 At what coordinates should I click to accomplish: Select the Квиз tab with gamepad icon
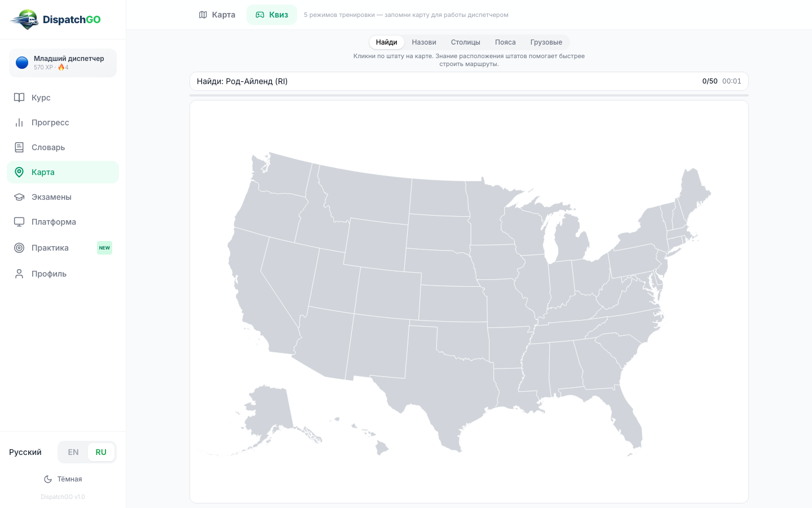point(272,15)
